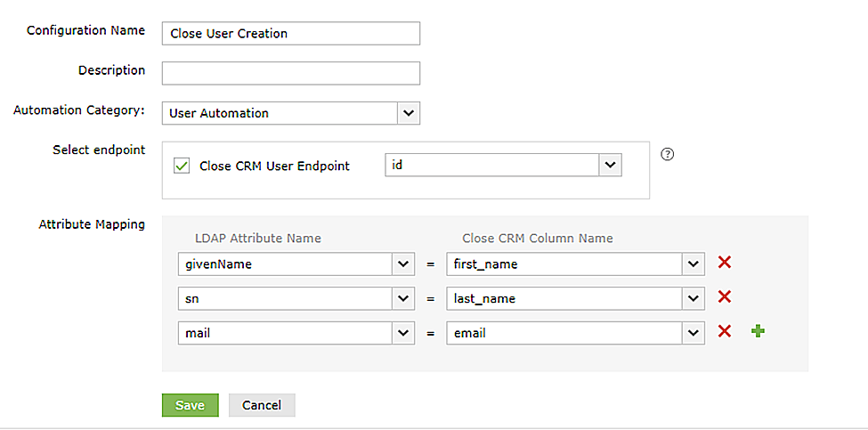
Task: Cancel the configuration changes
Action: 262,405
